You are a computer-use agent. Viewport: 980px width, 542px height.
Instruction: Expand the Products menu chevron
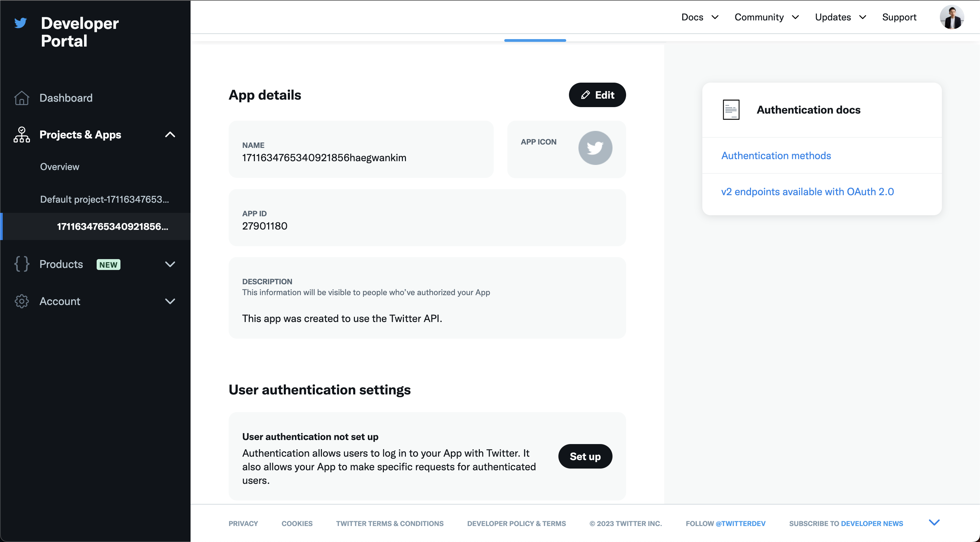click(x=170, y=264)
